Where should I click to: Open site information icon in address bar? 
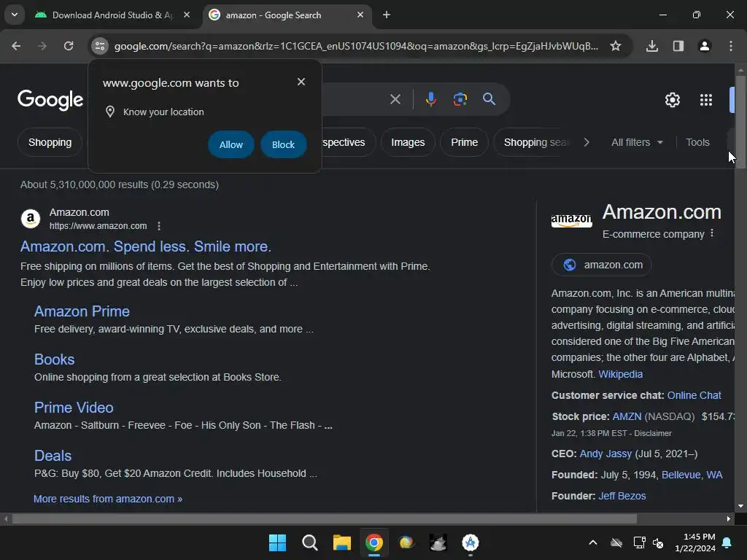tap(99, 46)
